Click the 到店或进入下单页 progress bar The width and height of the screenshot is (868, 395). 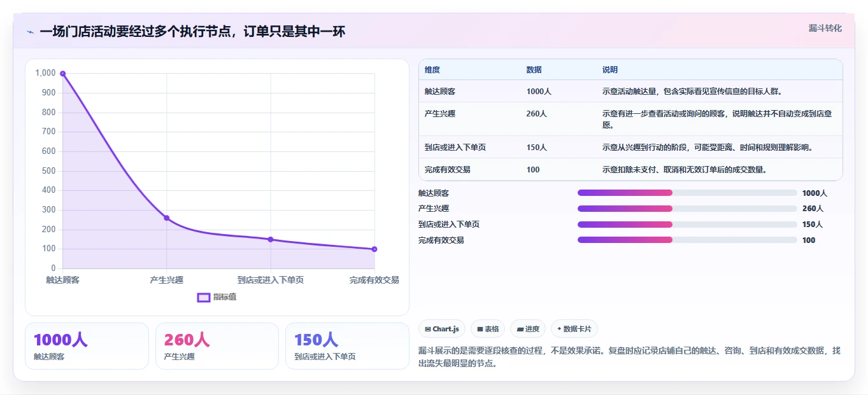click(x=687, y=225)
